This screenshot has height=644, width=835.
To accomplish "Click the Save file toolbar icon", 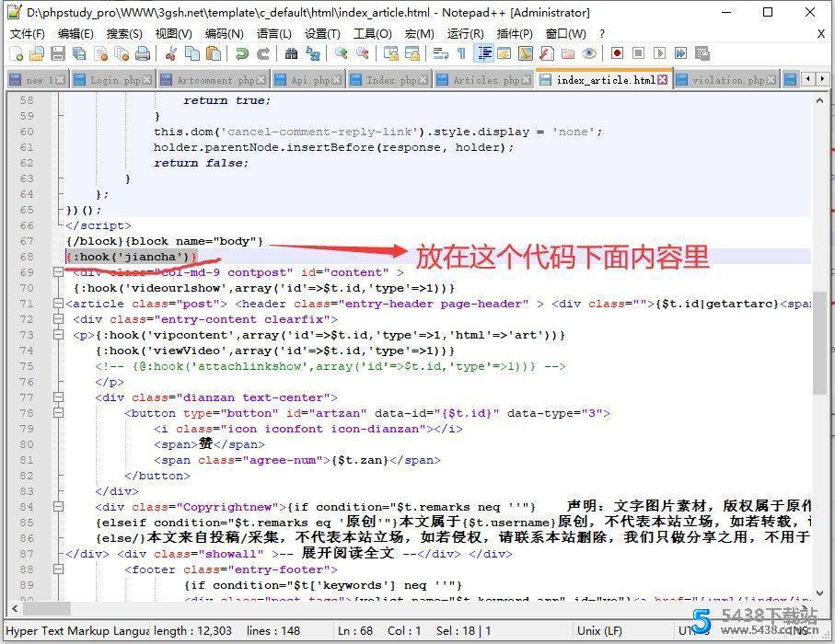I will [58, 54].
